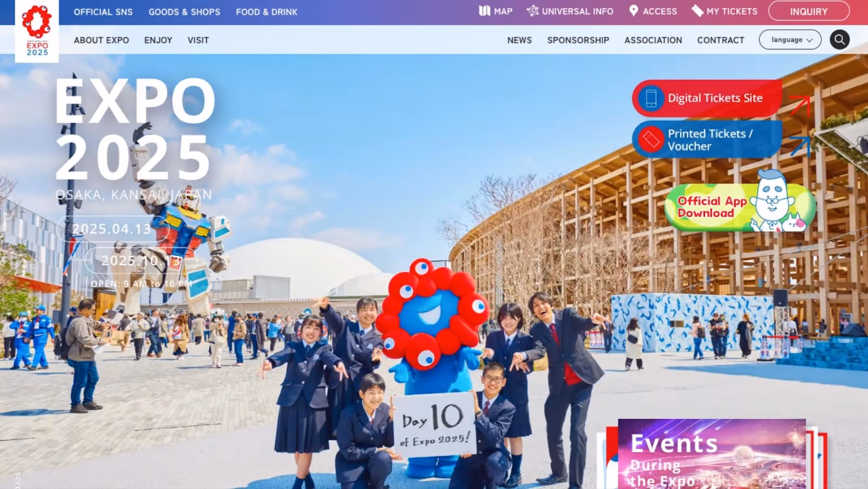The height and width of the screenshot is (489, 868).
Task: Open the OFFICIAL SNS menu
Action: pyautogui.click(x=103, y=12)
